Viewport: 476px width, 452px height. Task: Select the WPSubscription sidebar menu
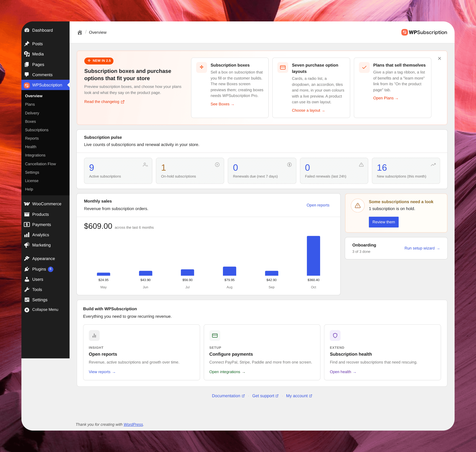46,85
